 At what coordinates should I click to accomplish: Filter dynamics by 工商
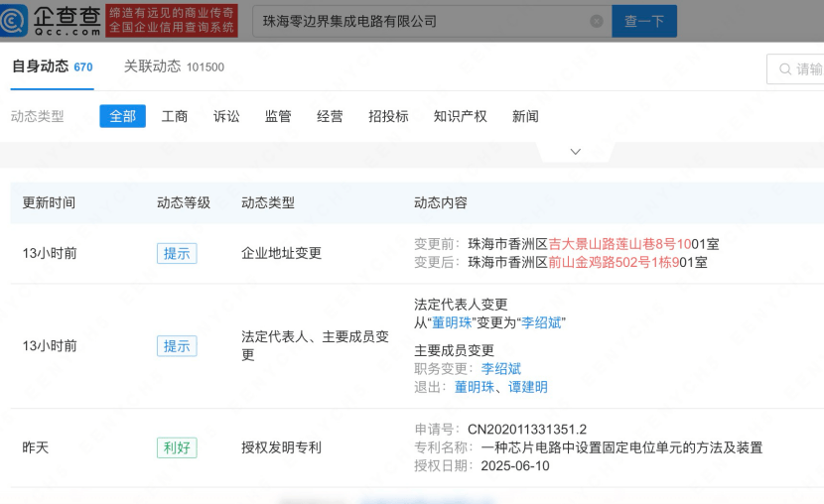pyautogui.click(x=175, y=116)
